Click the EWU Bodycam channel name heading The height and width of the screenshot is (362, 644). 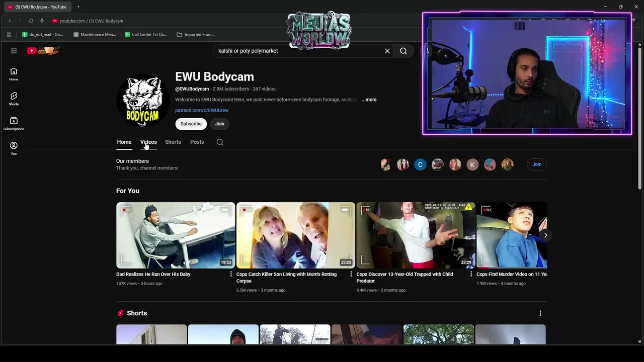pyautogui.click(x=214, y=77)
